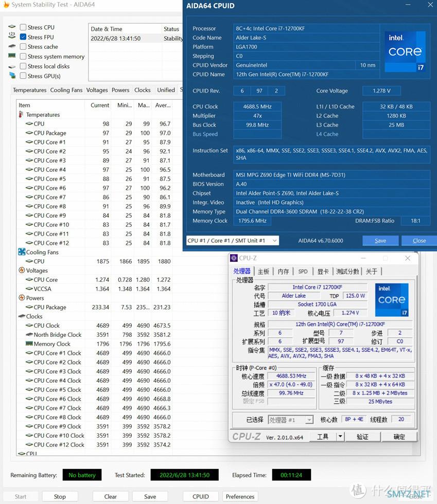Screen dimensions: 437x504
Task: Open the CPU-Z 关于 tab
Action: [x=371, y=272]
